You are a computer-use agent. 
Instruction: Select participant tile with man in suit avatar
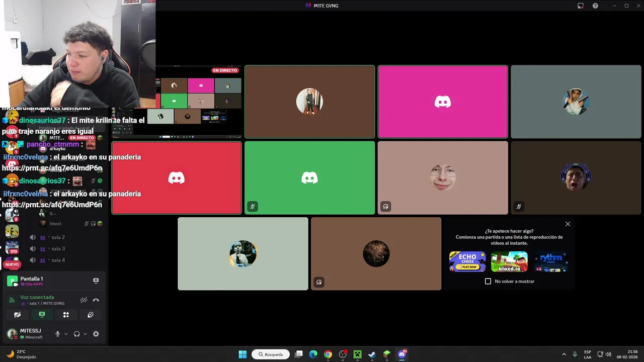click(x=309, y=102)
